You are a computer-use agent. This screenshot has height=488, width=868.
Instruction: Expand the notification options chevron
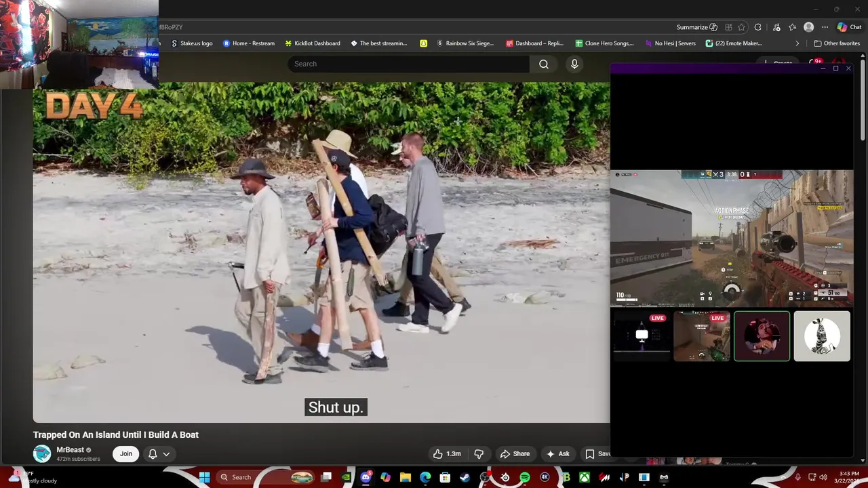[166, 454]
